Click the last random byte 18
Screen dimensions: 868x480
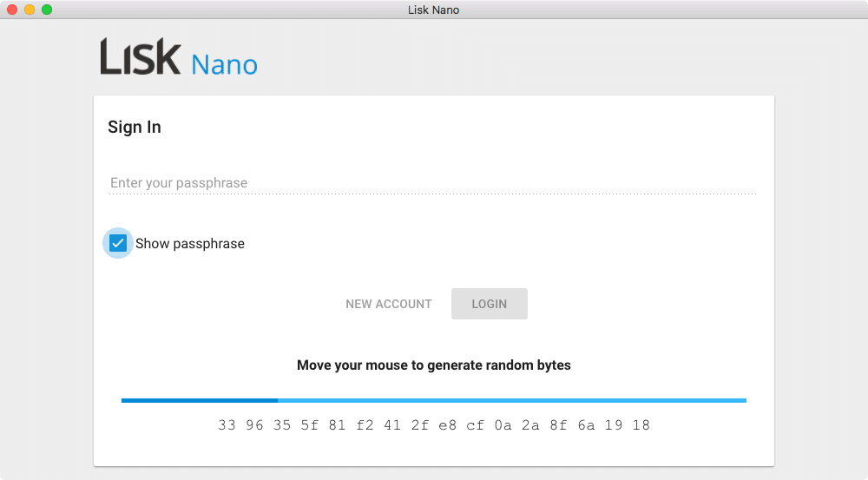[x=641, y=425]
